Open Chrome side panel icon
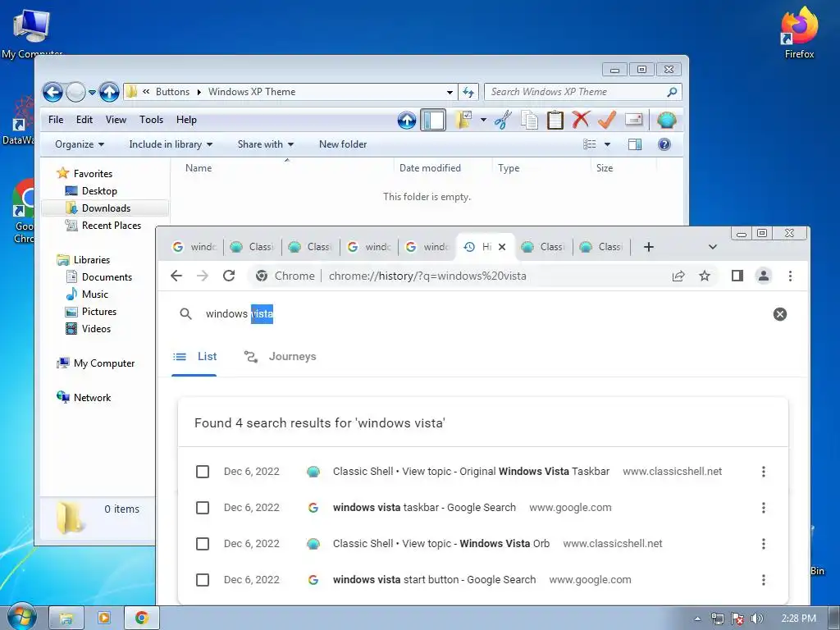The width and height of the screenshot is (840, 630). [737, 276]
